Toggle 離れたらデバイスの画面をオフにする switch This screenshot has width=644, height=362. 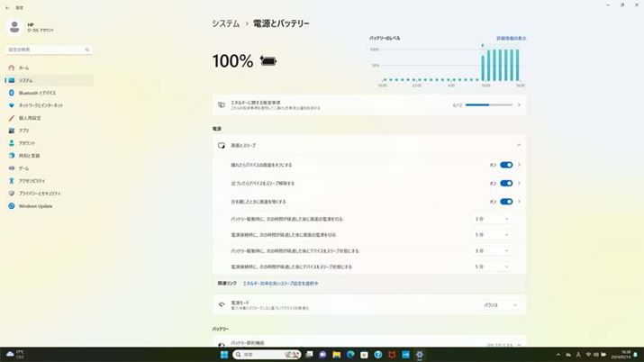point(505,166)
